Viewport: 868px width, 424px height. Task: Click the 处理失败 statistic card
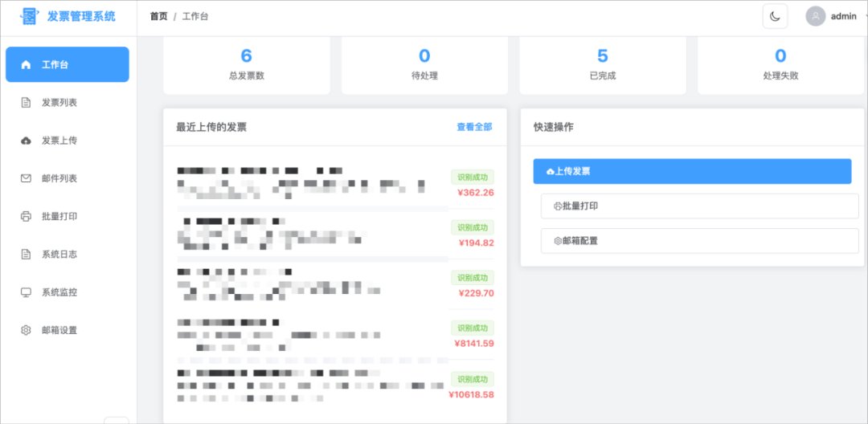pyautogui.click(x=780, y=65)
